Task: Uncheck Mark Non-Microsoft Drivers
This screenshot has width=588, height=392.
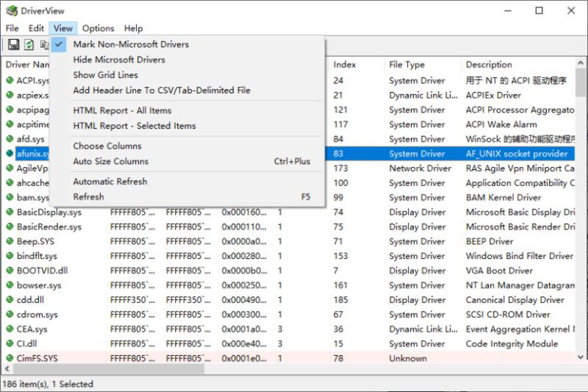Action: [131, 44]
